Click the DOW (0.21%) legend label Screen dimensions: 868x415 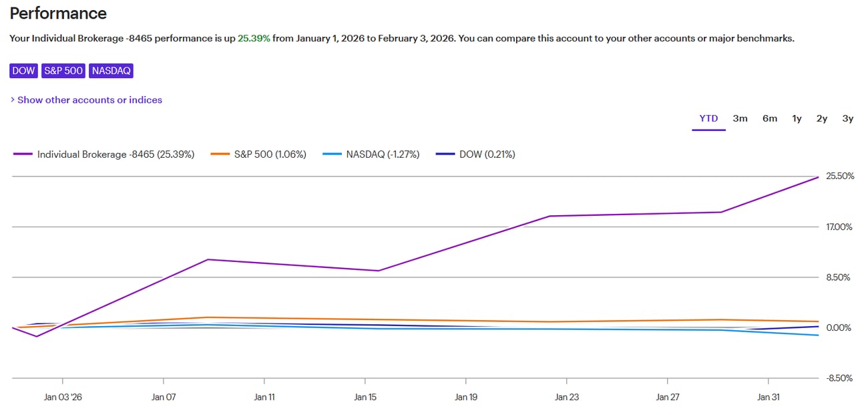pyautogui.click(x=487, y=154)
